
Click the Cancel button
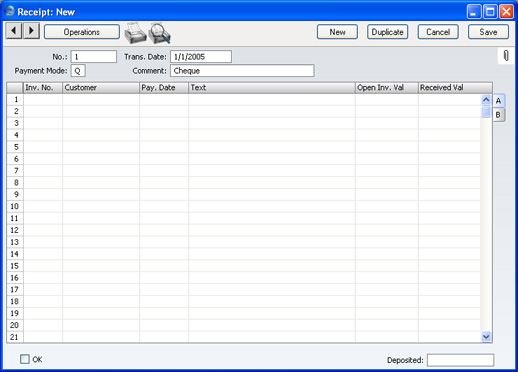(438, 32)
